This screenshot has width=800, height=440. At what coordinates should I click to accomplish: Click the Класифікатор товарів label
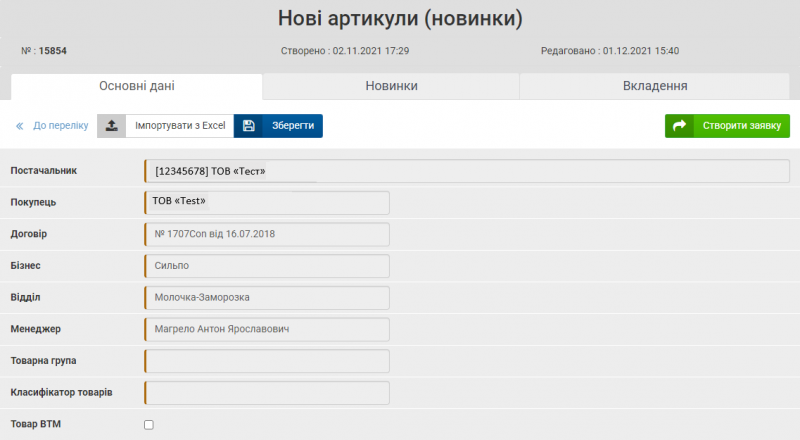[61, 392]
